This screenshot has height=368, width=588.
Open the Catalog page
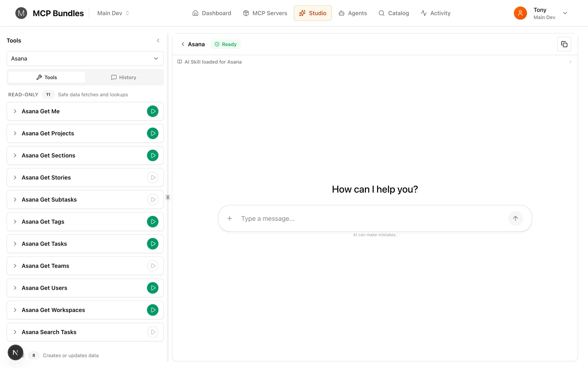pos(394,13)
